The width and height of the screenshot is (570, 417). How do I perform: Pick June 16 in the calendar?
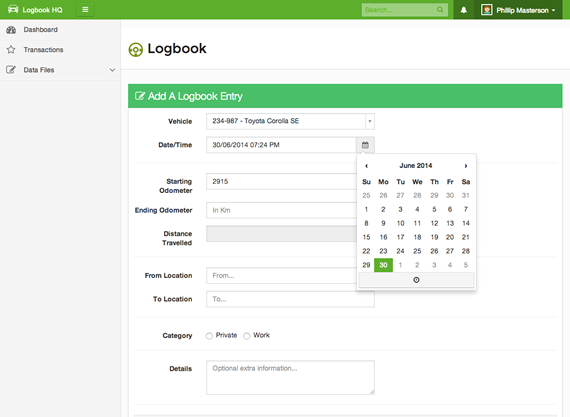383,237
